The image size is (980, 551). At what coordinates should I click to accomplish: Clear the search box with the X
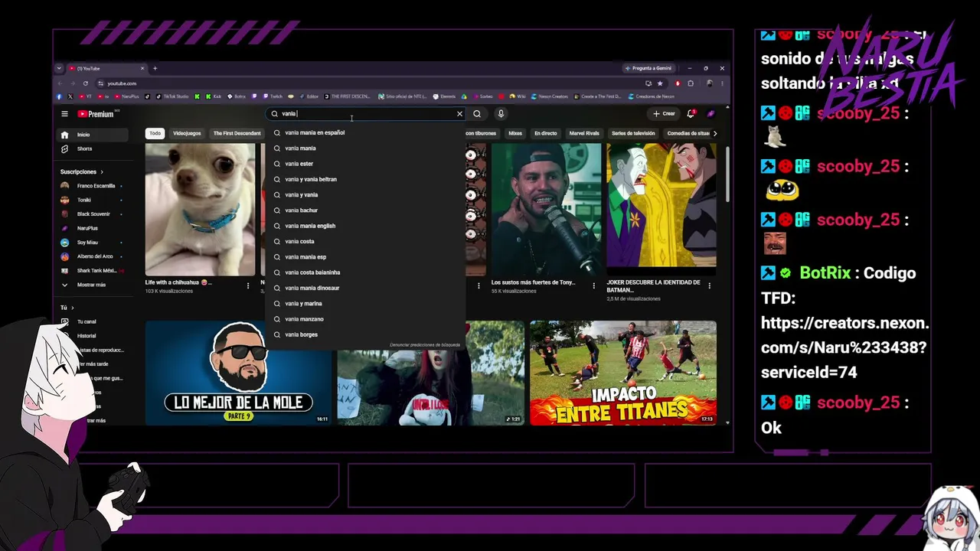[459, 114]
